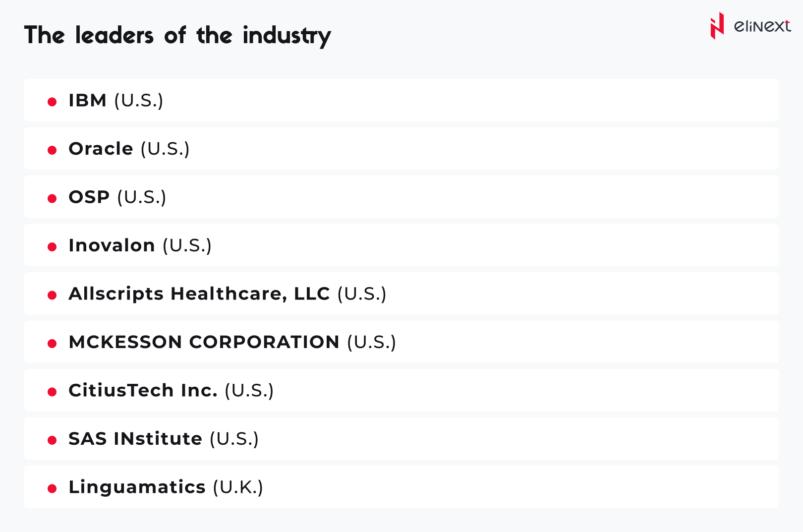The image size is (803, 532).
Task: Select the Oracle (U.S.) list entry
Action: pos(129,149)
